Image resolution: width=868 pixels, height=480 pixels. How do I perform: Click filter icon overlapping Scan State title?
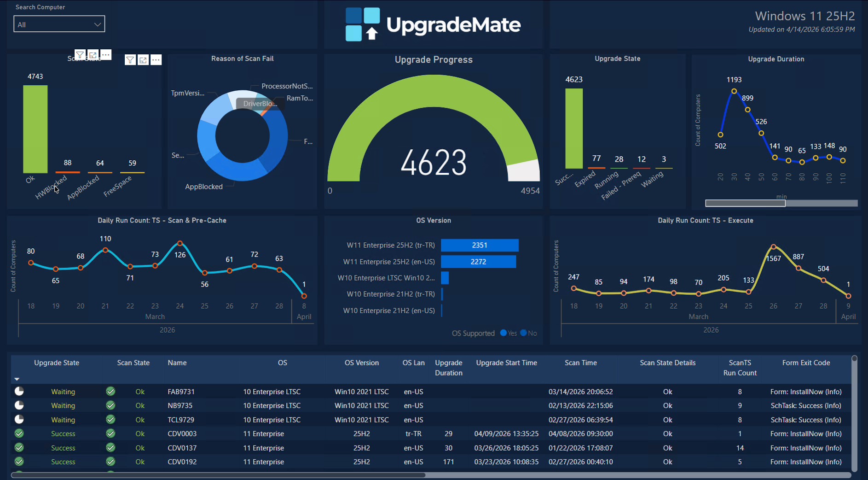(80, 55)
